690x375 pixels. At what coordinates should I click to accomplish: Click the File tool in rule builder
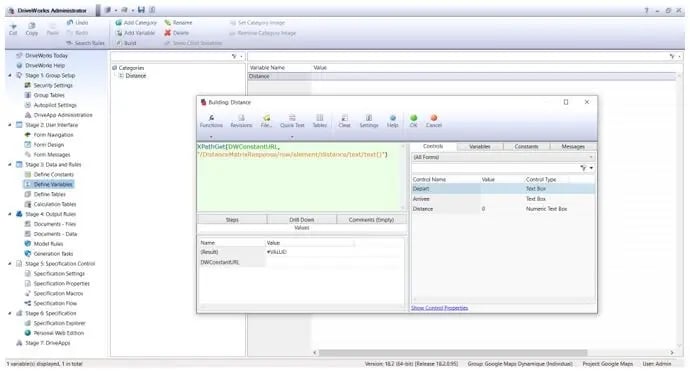click(x=266, y=121)
